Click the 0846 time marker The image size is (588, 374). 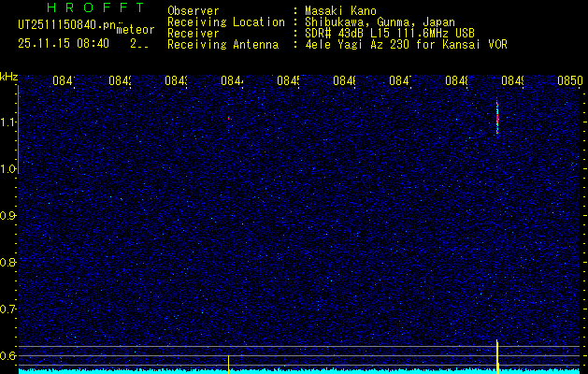click(x=344, y=80)
